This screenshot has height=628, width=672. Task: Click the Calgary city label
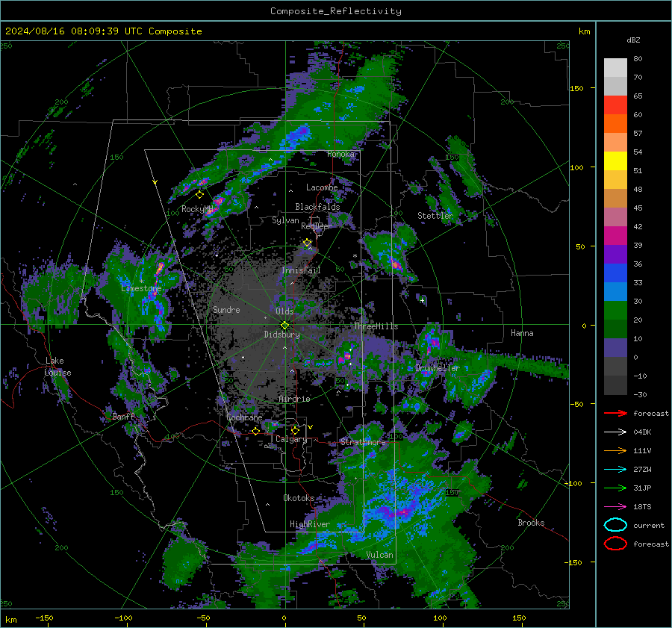291,439
